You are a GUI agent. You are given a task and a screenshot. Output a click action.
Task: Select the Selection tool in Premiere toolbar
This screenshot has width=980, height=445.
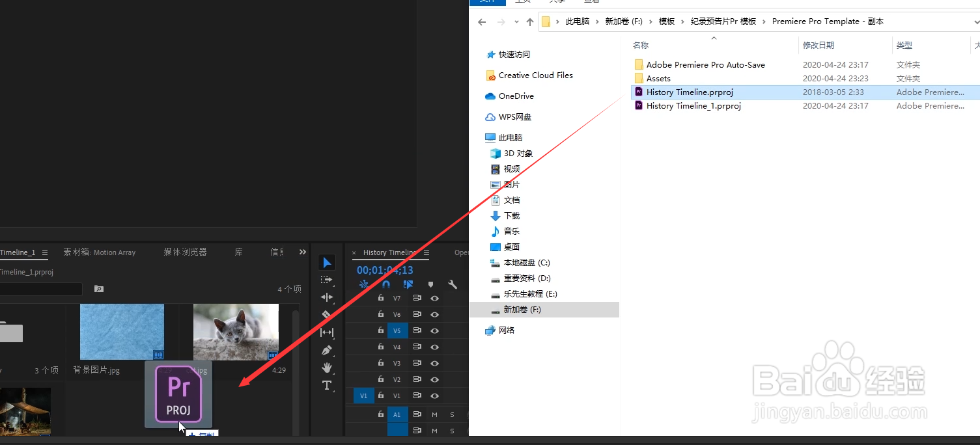[327, 263]
